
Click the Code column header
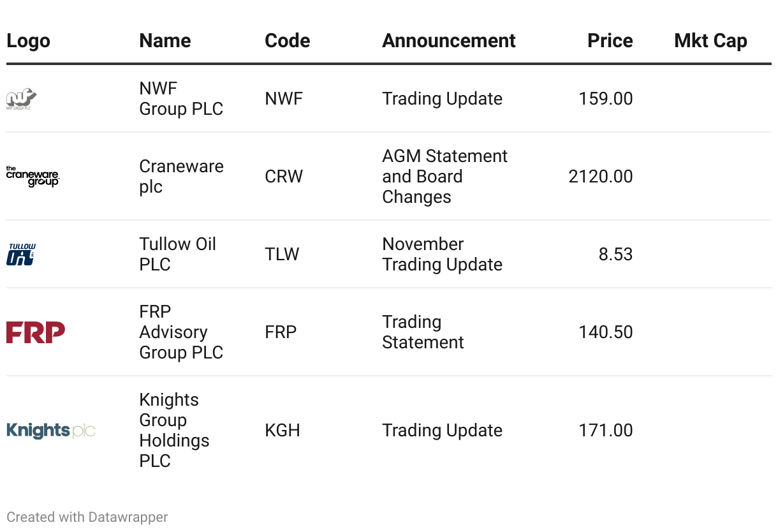point(288,41)
